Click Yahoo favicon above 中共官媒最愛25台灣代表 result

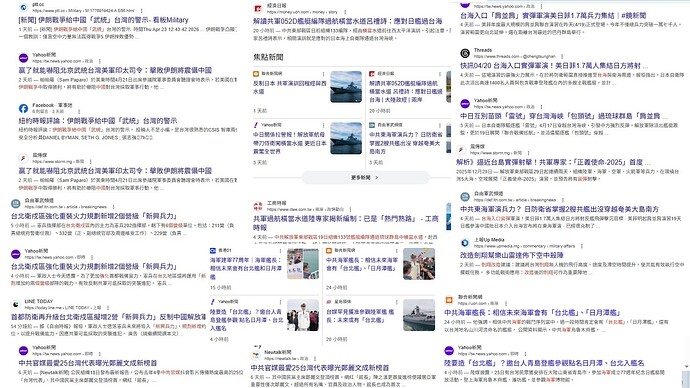point(24,350)
